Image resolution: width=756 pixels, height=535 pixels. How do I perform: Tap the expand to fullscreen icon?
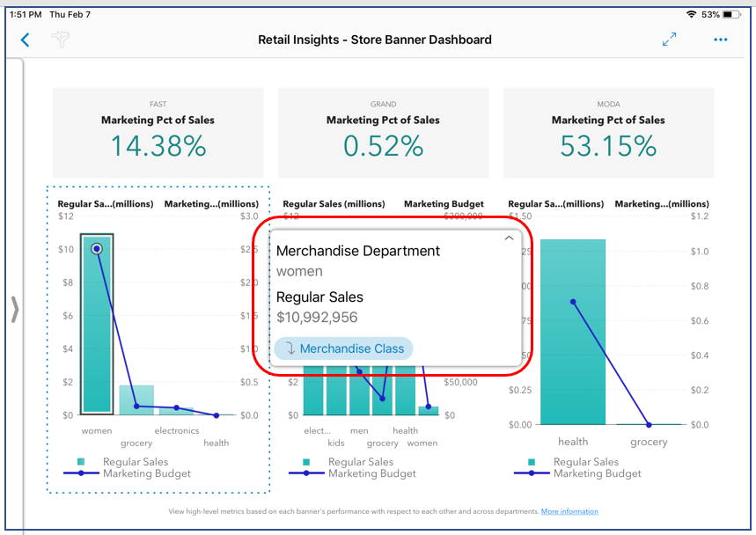669,40
